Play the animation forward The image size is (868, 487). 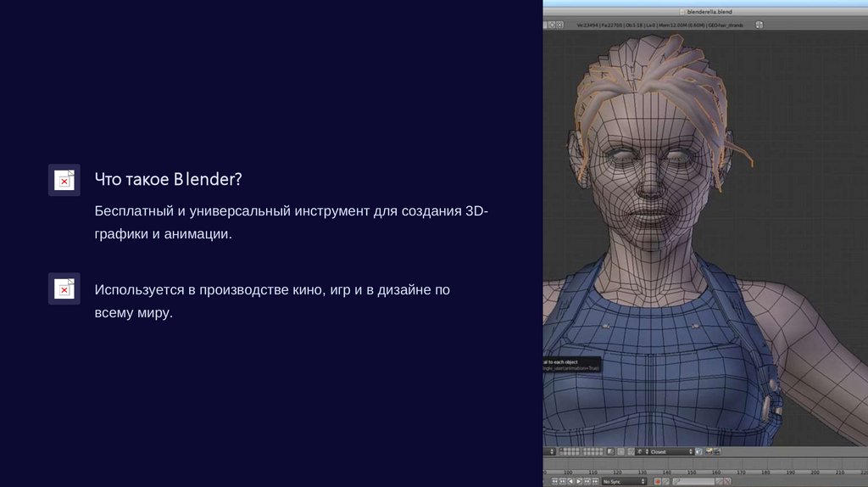click(x=578, y=481)
